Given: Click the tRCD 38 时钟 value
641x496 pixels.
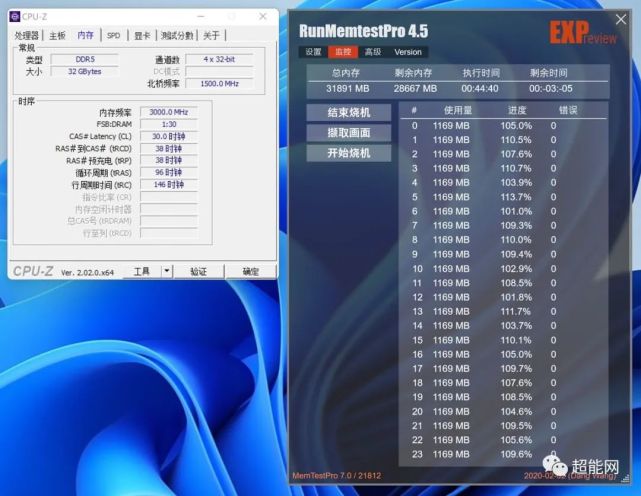Looking at the screenshot, I should (x=169, y=148).
